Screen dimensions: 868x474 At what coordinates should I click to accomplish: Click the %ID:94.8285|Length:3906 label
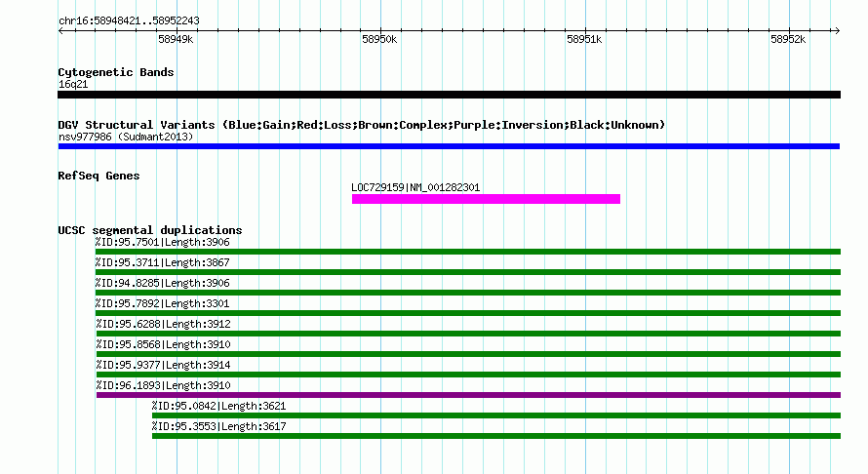click(x=162, y=283)
